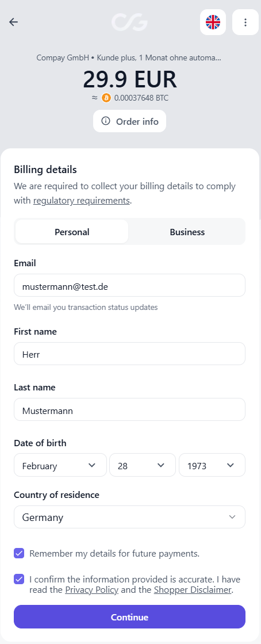Click the orange Bitcoin currency icon
The image size is (261, 644).
click(106, 98)
